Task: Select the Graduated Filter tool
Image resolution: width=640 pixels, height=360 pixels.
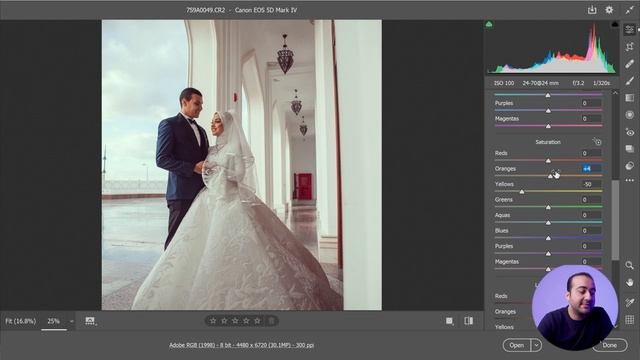Action: coord(629,98)
